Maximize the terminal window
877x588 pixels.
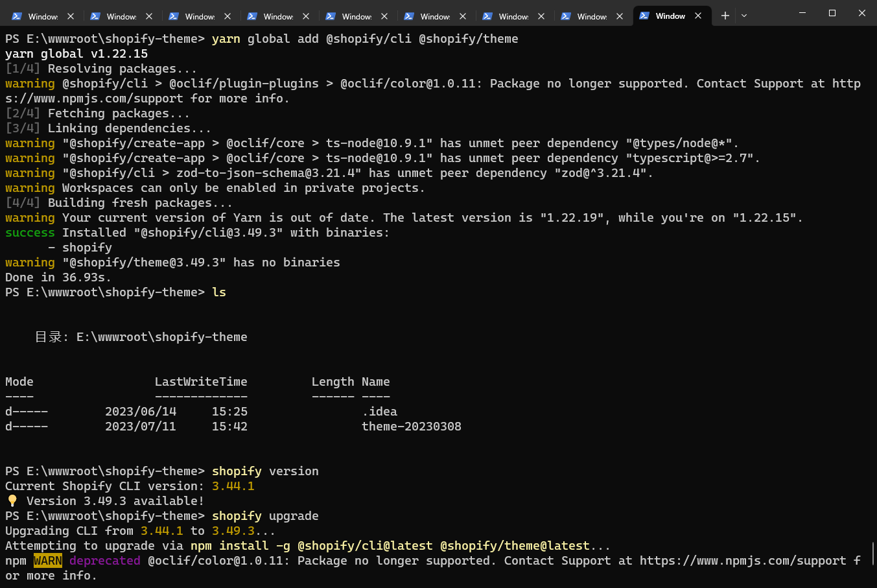tap(832, 14)
